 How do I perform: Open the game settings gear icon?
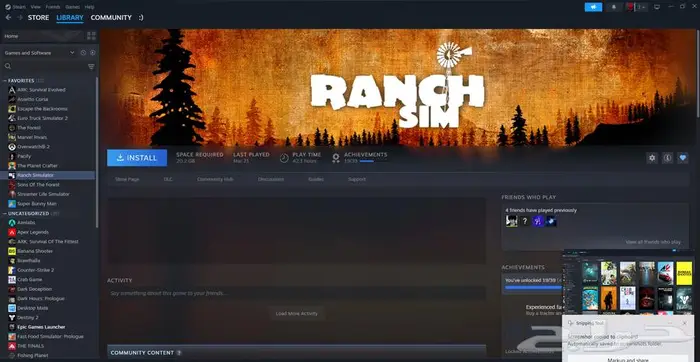[652, 158]
